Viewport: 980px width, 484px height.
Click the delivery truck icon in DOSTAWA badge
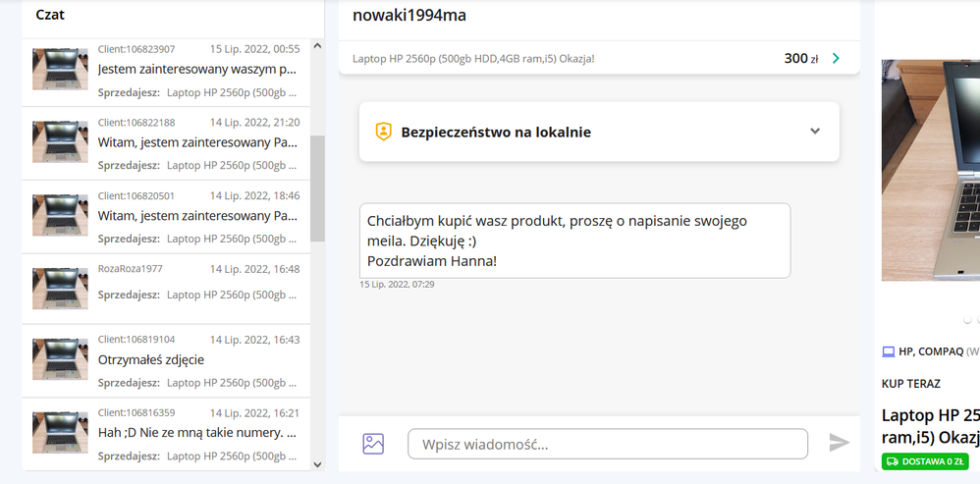pos(892,461)
